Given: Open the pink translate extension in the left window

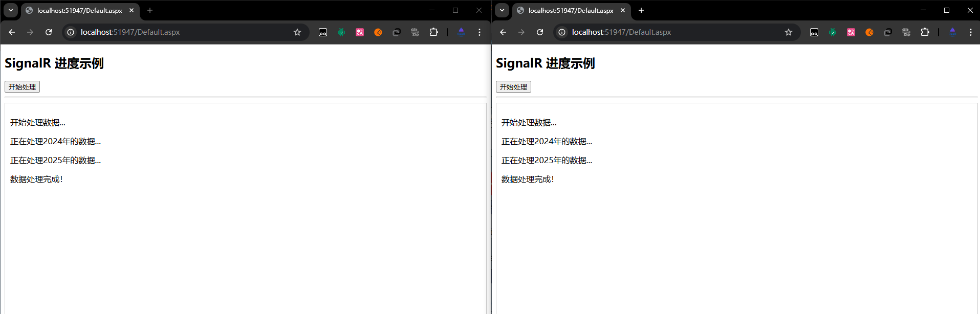Looking at the screenshot, I should pos(360,32).
